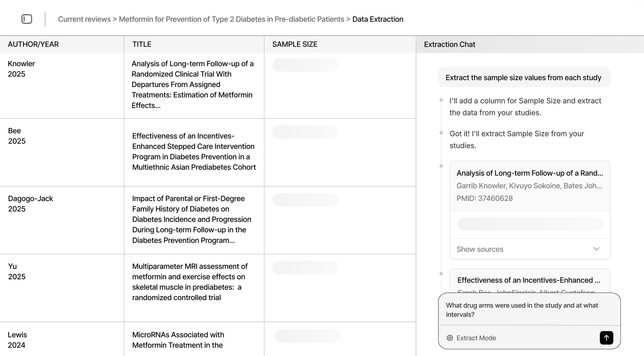Open the Current reviews breadcrumb

point(85,19)
